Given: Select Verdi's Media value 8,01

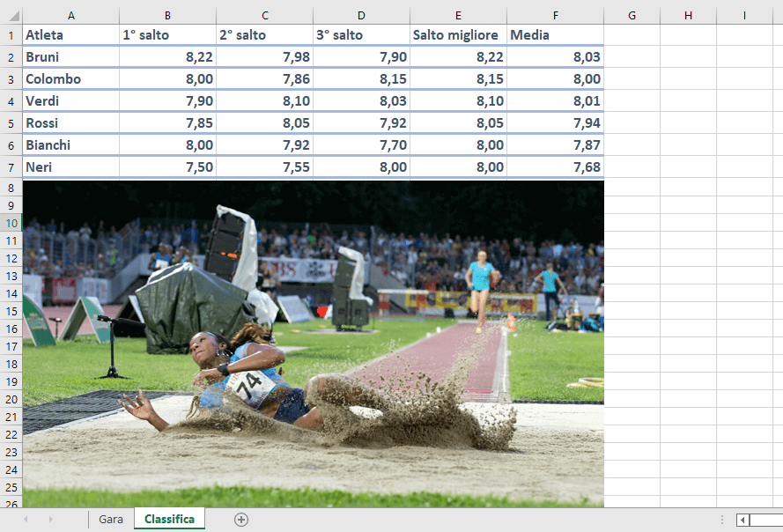Looking at the screenshot, I should [555, 101].
